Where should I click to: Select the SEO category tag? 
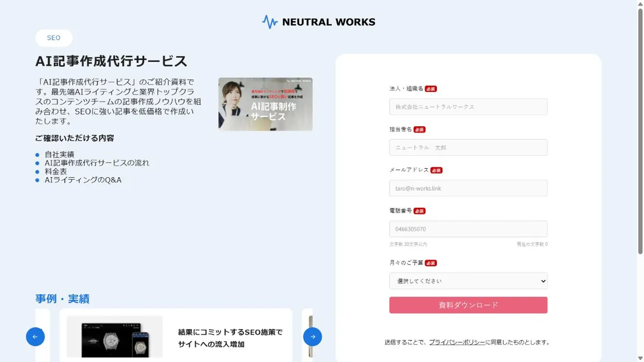point(54,38)
